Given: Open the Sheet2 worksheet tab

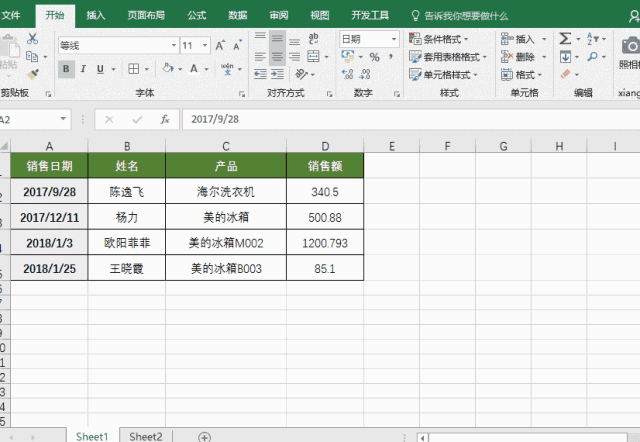Looking at the screenshot, I should coord(146,436).
